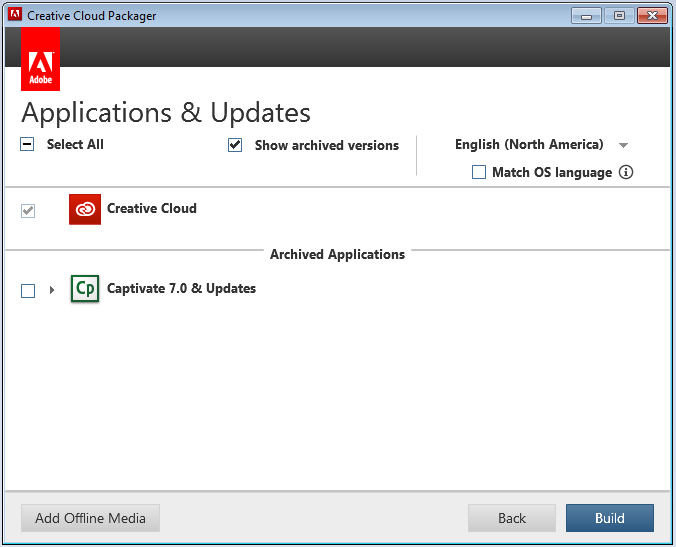This screenshot has height=547, width=676.
Task: Click the Adobe logo in the header
Action: (41, 59)
